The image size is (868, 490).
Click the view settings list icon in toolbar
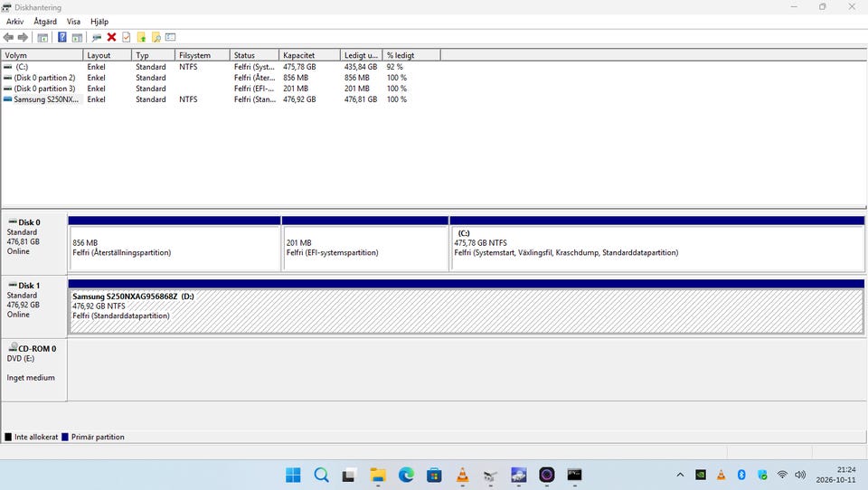171,37
